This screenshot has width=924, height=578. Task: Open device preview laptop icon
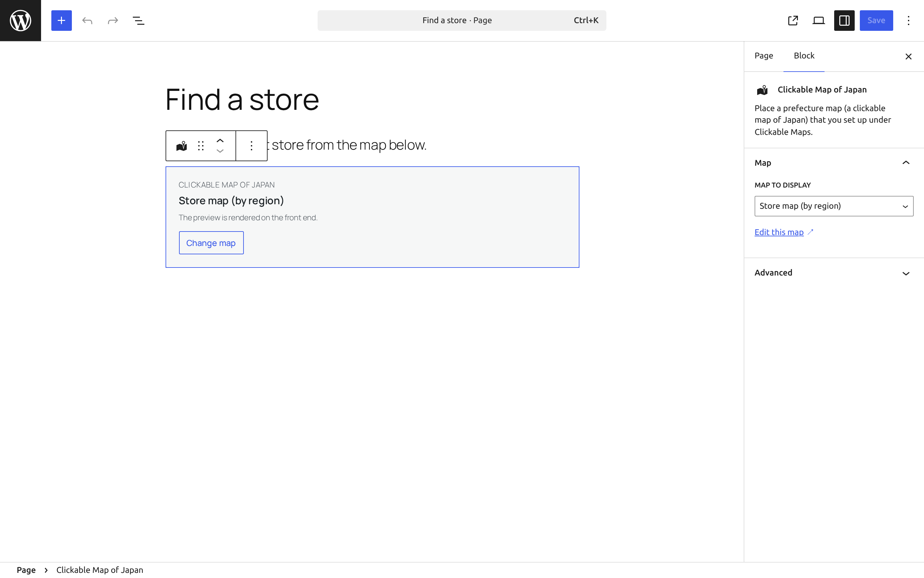pos(819,21)
